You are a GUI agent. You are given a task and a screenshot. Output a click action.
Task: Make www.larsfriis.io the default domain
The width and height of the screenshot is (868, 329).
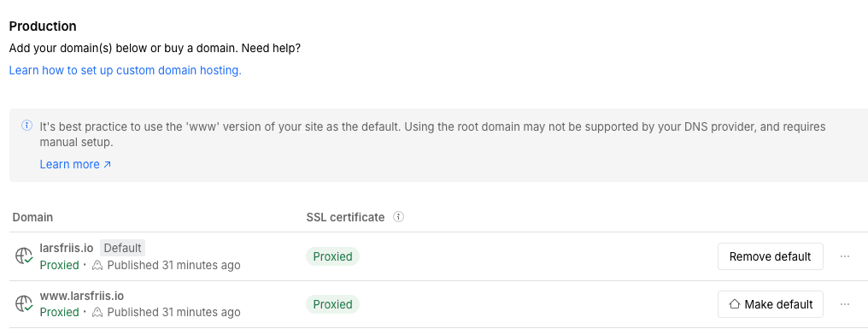click(x=770, y=304)
